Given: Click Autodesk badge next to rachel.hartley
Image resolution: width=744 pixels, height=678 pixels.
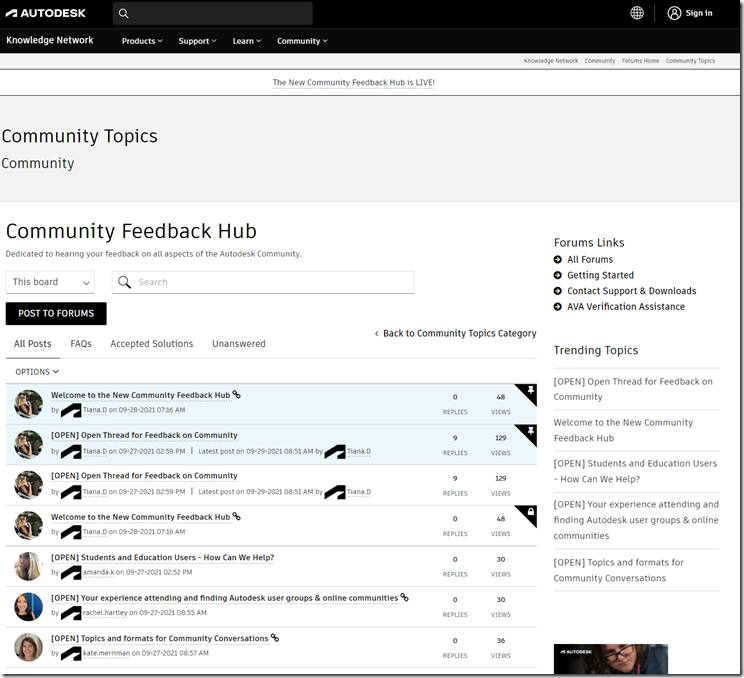Looking at the screenshot, I should 71,613.
